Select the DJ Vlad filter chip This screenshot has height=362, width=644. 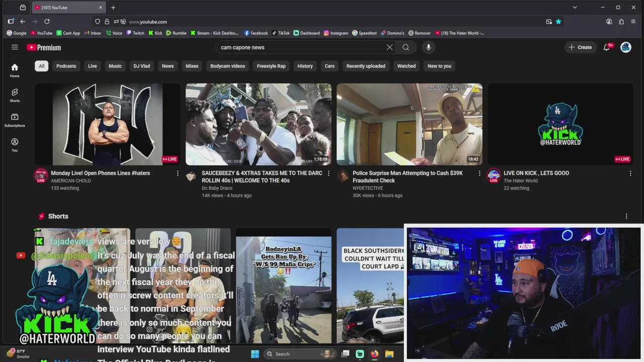pyautogui.click(x=141, y=66)
